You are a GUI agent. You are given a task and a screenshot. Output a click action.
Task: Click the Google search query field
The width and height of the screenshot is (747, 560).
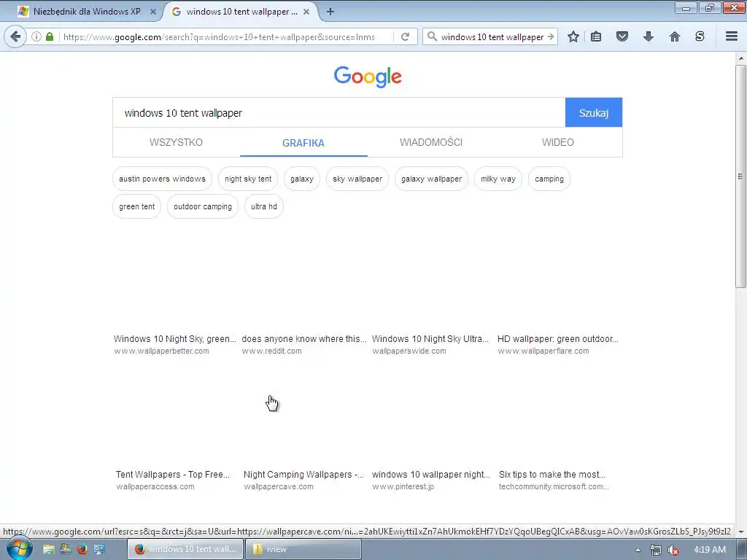click(x=339, y=113)
